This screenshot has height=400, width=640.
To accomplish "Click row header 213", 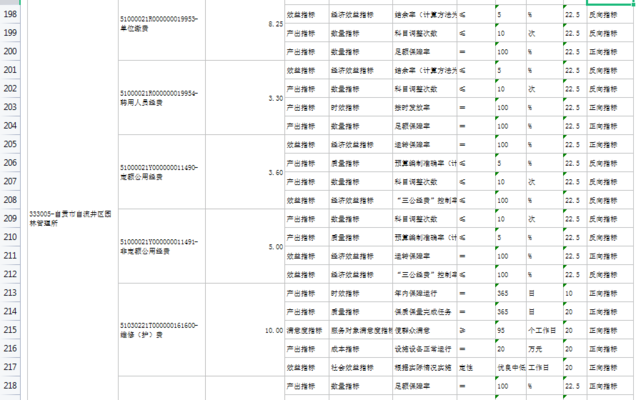I will tap(12, 293).
